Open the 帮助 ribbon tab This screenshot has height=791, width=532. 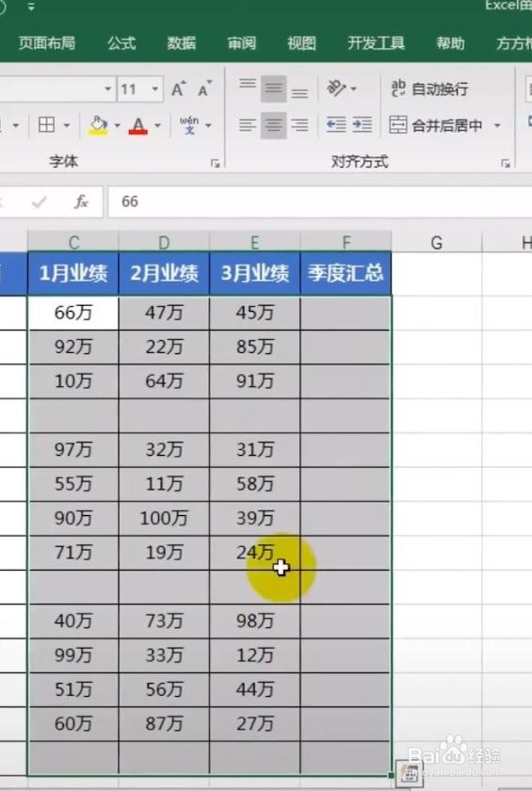point(450,43)
